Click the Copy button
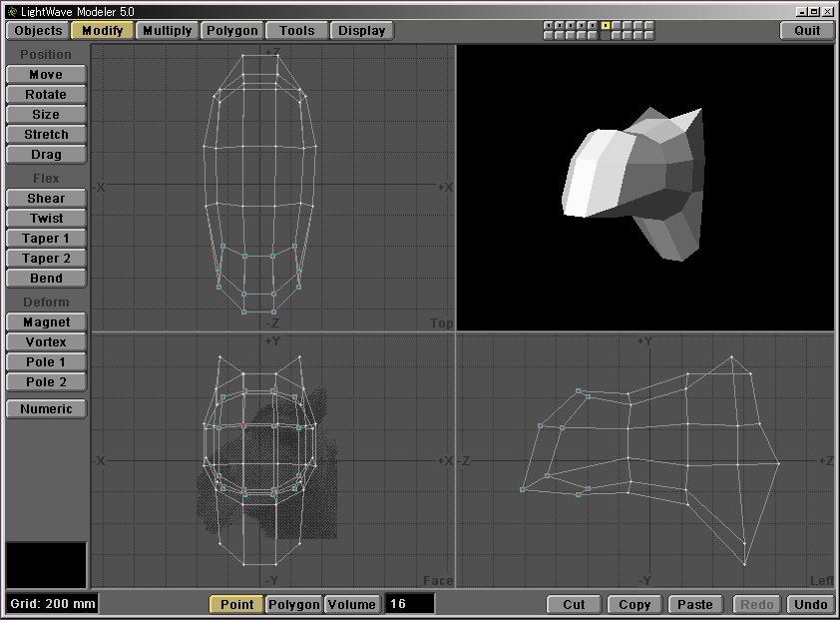The image size is (840, 620). tap(634, 604)
